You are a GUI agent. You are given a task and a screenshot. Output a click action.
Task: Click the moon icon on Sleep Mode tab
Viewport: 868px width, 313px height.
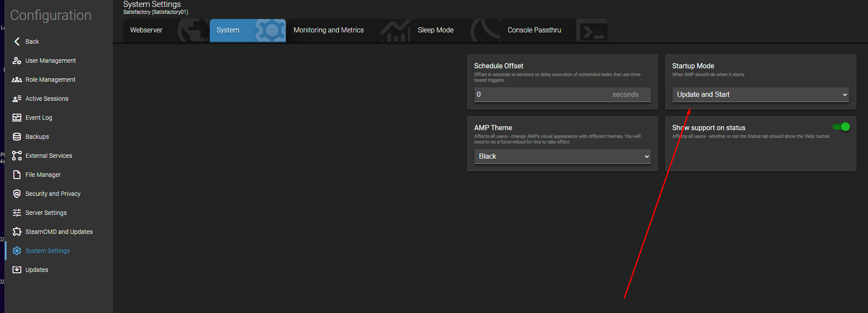(485, 31)
